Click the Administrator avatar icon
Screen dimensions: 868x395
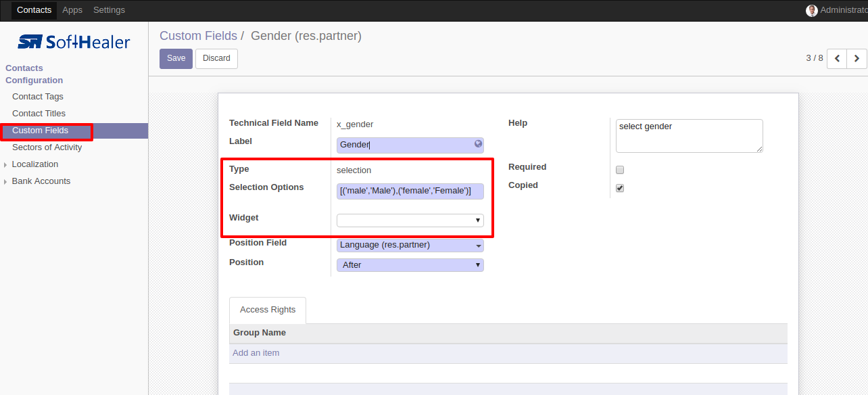point(812,10)
